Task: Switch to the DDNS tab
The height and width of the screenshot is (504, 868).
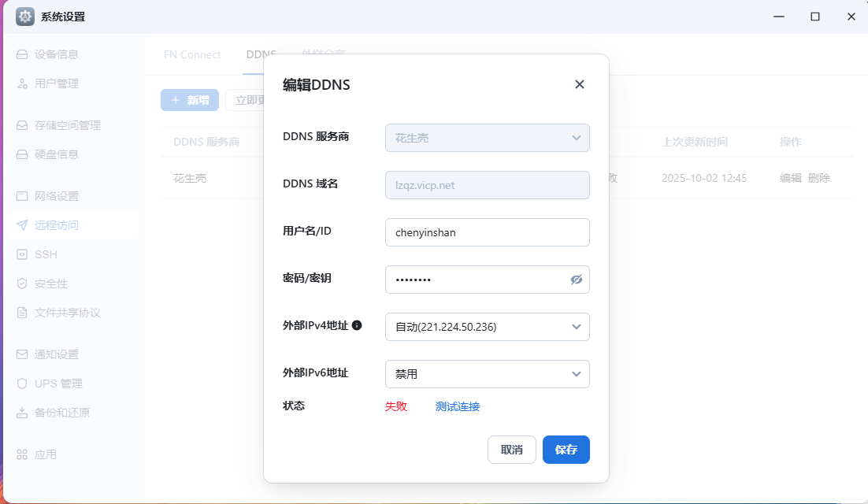Action: point(261,55)
